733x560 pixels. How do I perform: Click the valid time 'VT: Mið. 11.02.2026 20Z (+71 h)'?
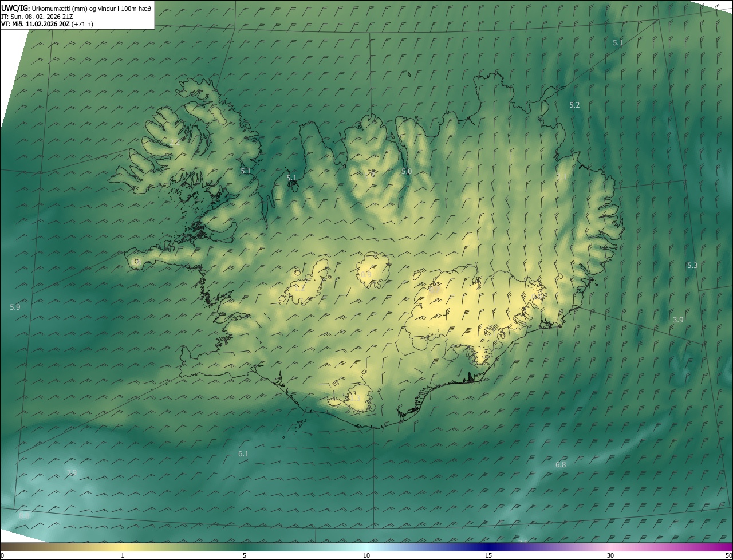click(x=48, y=24)
